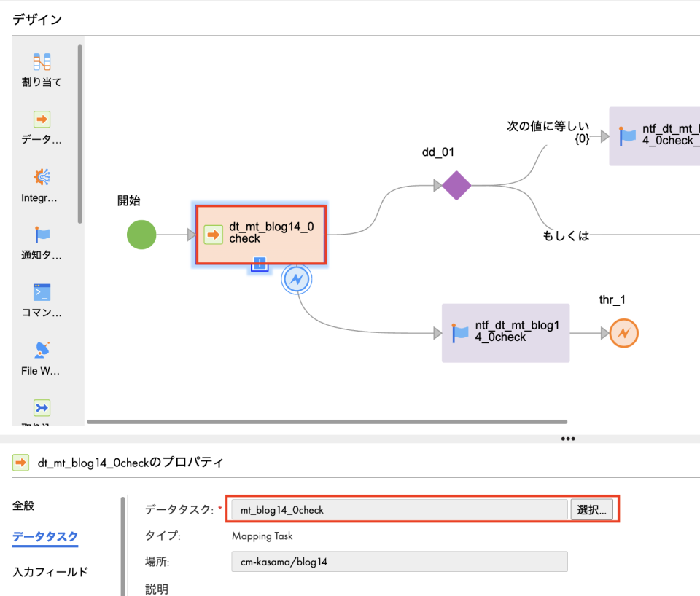The height and width of the screenshot is (596, 700).
Task: Click the lightning error-handler icon near selected step
Action: tap(297, 279)
